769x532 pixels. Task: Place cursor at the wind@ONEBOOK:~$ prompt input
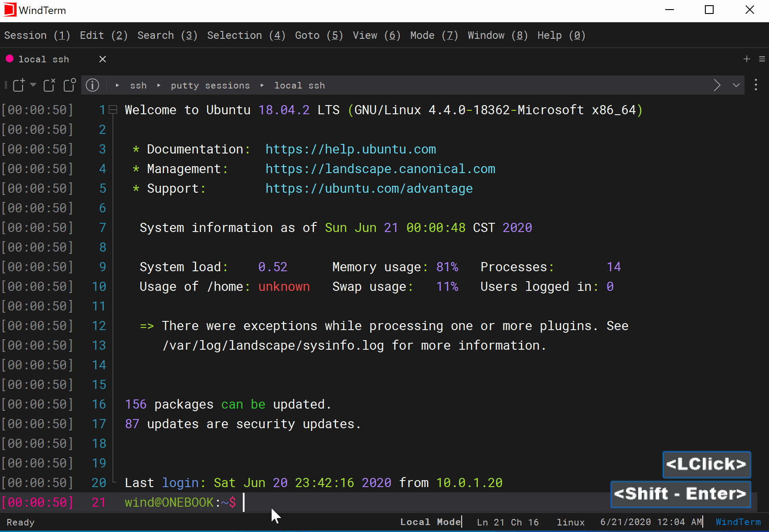click(244, 502)
